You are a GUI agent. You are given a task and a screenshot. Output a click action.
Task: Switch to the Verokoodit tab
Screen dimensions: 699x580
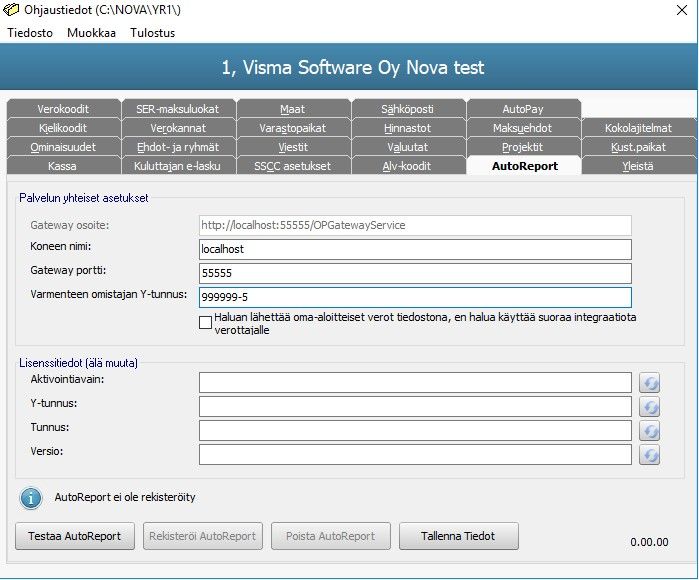[x=63, y=109]
